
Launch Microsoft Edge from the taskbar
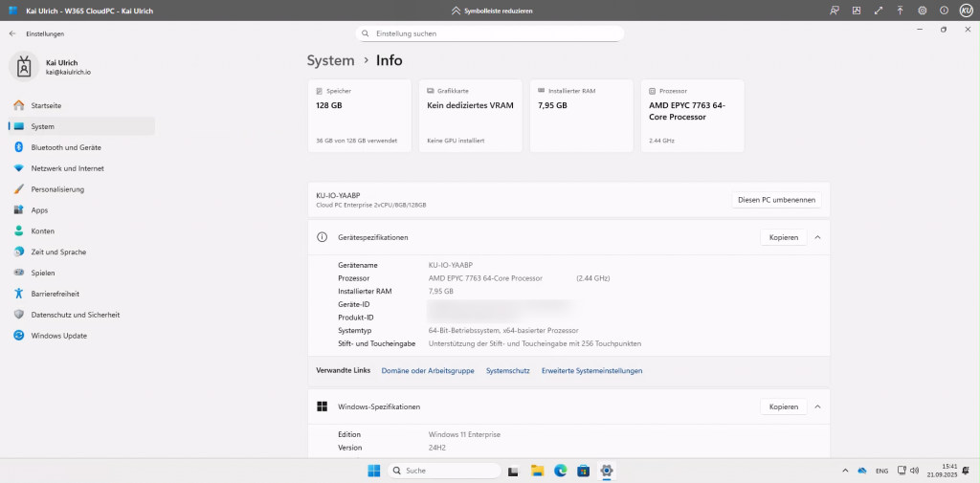(561, 471)
